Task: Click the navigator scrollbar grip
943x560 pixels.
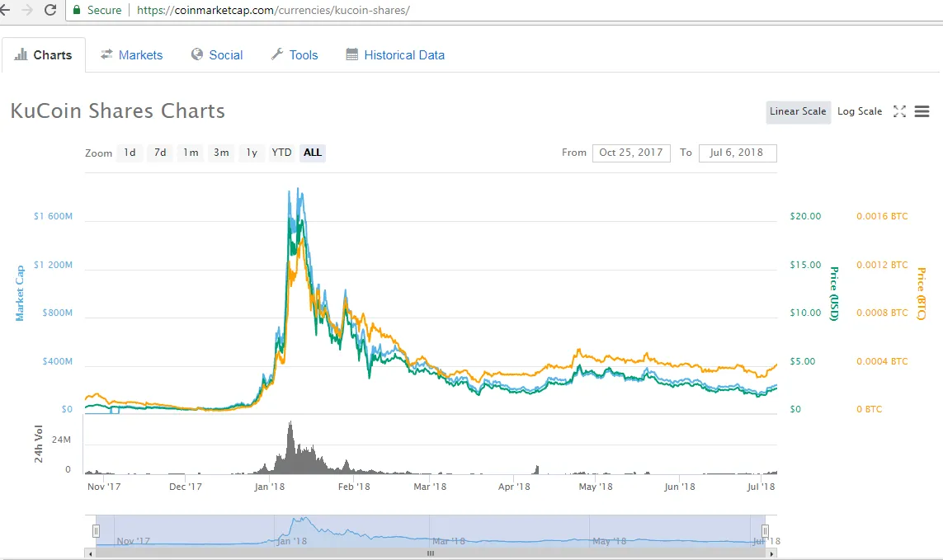Action: pos(431,553)
